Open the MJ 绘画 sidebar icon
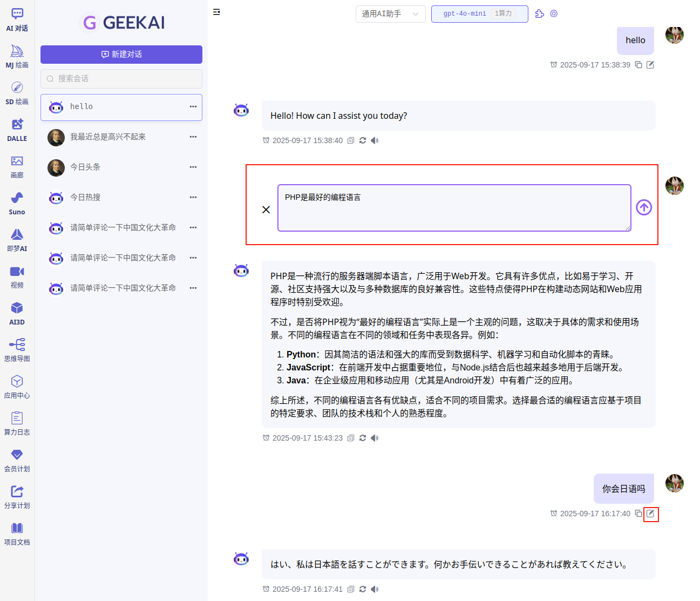Image resolution: width=700 pixels, height=601 pixels. pos(17,56)
